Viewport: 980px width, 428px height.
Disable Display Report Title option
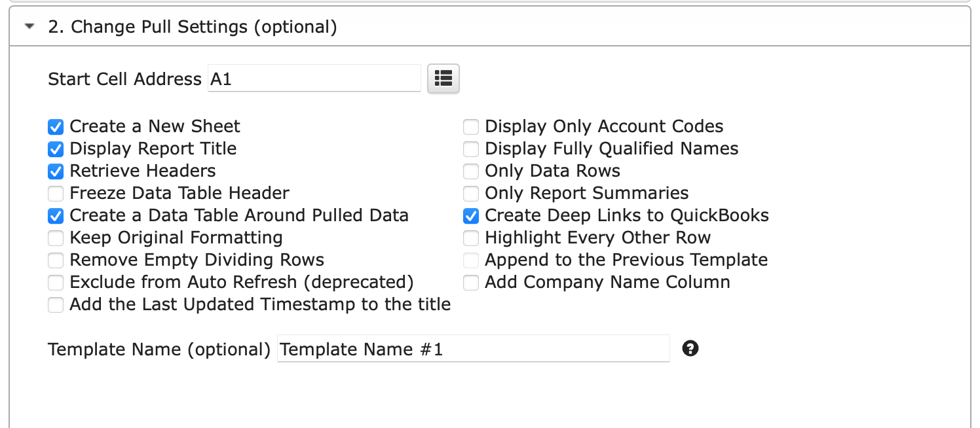56,149
